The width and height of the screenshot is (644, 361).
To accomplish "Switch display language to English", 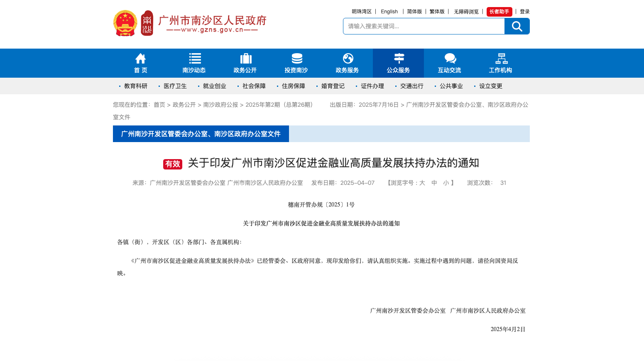I will coord(389,11).
